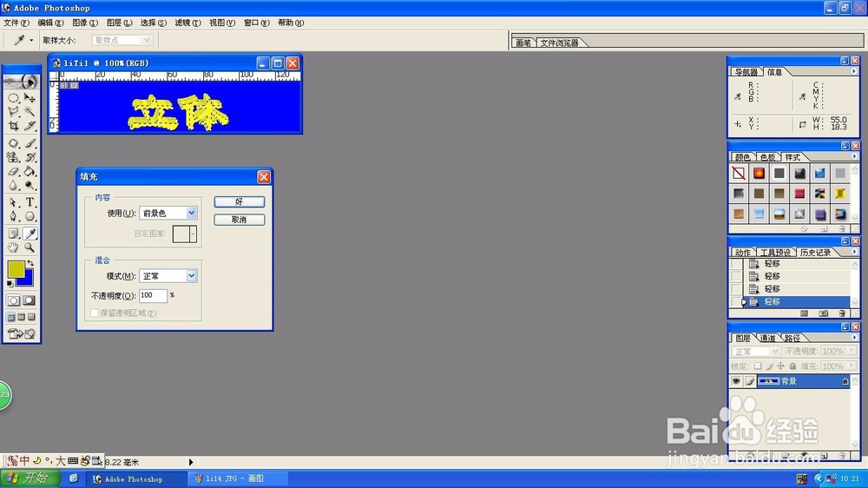Swap foreground and background colors
Image resolution: width=868 pixels, height=488 pixels.
click(x=30, y=263)
